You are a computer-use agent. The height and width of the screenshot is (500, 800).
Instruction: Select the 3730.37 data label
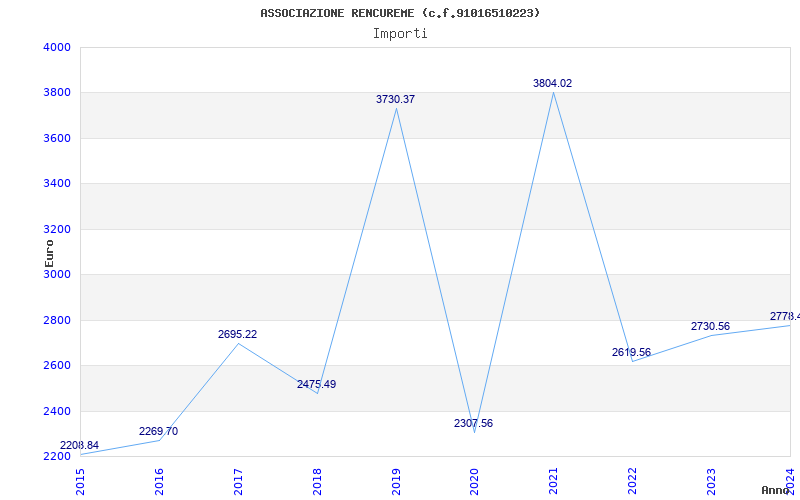395,99
